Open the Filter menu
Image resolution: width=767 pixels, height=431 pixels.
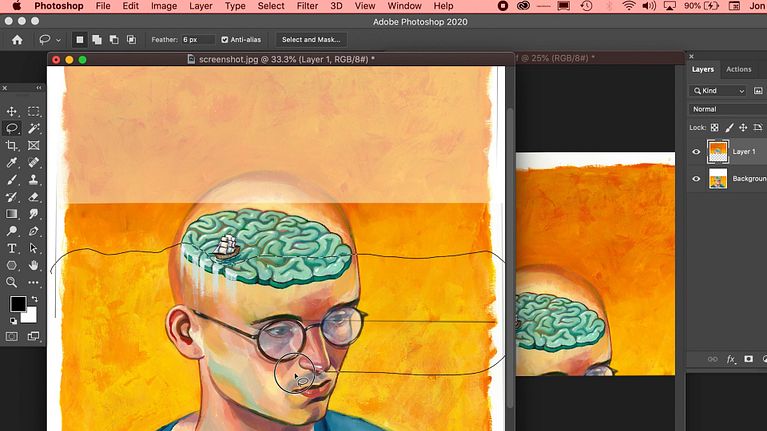[x=305, y=6]
